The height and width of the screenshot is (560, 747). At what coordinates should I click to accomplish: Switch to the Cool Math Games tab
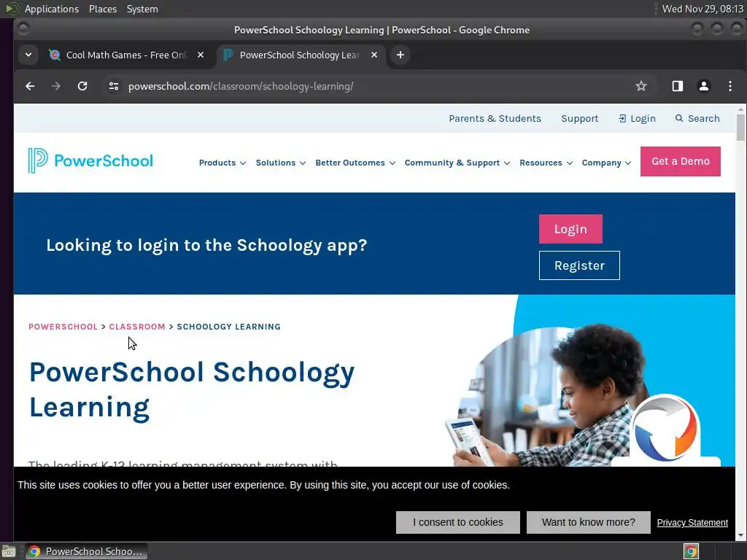pyautogui.click(x=126, y=55)
